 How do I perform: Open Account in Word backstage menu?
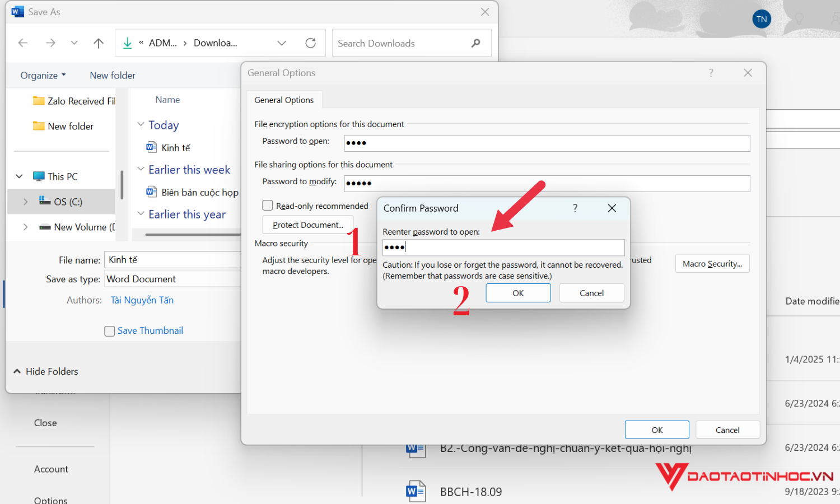51,469
